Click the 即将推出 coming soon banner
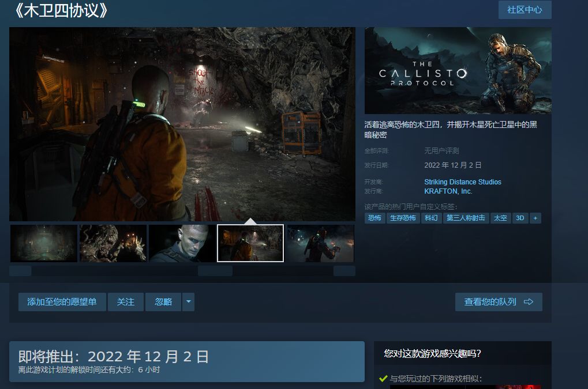The width and height of the screenshot is (588, 389). pos(187,361)
